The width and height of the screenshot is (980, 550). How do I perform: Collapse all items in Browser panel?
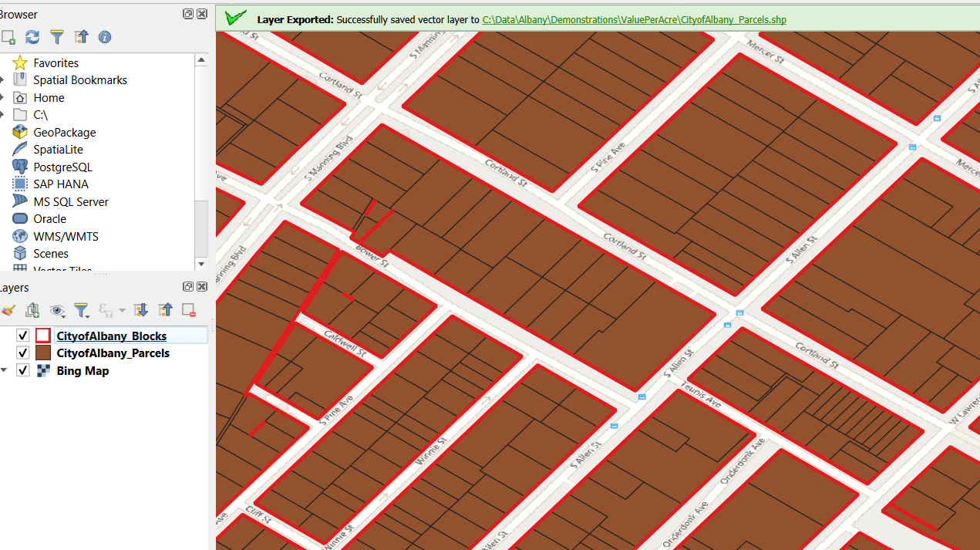pos(81,37)
